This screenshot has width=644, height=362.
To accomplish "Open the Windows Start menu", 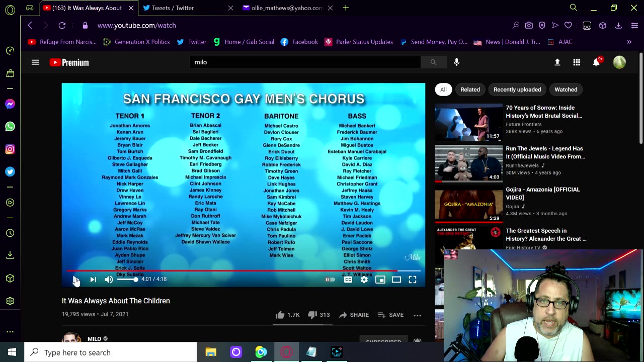I will coord(12,352).
